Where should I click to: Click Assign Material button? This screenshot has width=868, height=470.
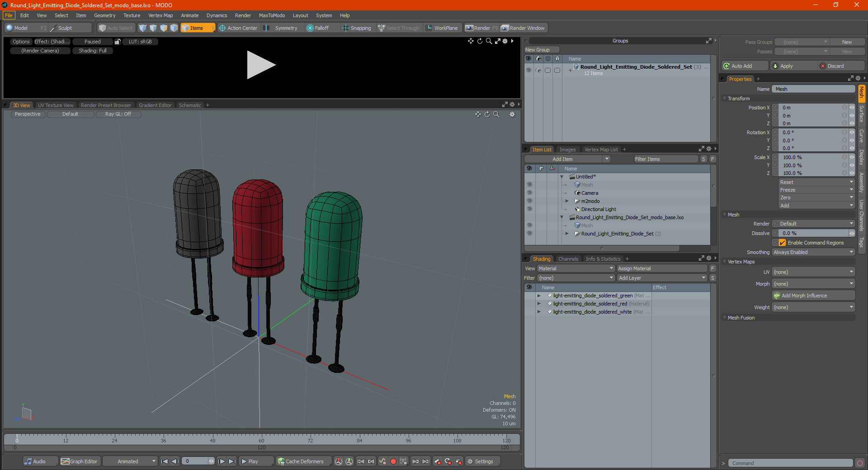662,268
